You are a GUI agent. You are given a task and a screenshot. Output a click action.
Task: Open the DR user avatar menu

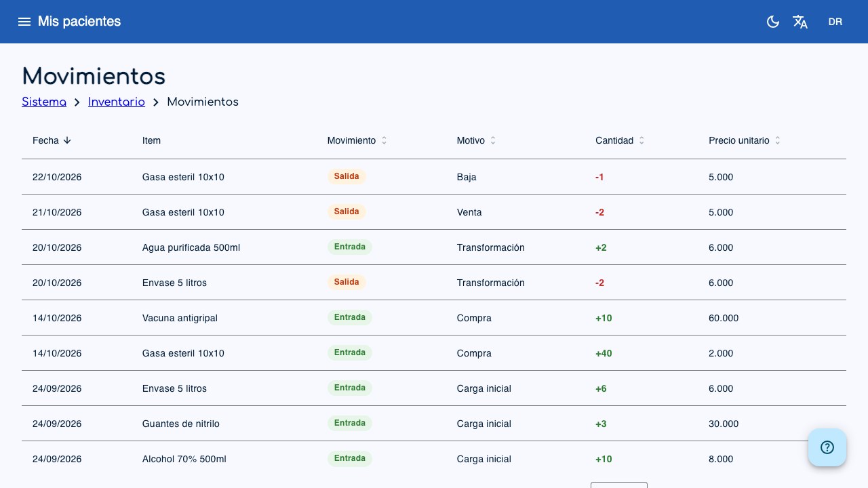click(835, 22)
